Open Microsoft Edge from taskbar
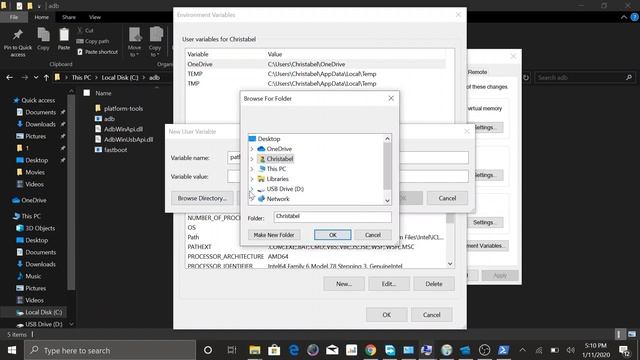The height and width of the screenshot is (360, 640). (x=293, y=350)
